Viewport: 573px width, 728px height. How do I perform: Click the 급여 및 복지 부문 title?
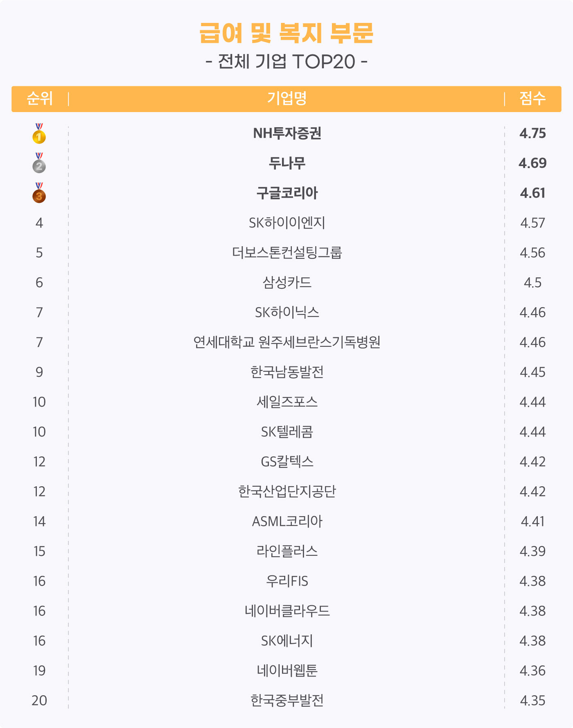[286, 33]
